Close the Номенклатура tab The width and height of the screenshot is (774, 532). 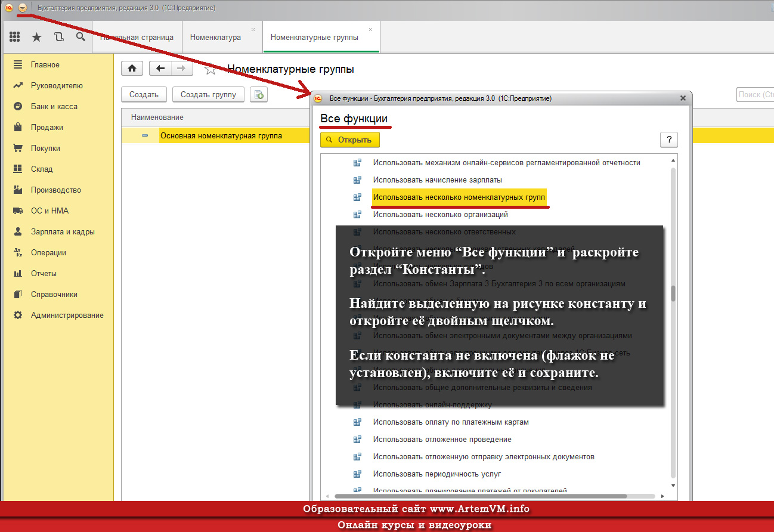(x=253, y=29)
